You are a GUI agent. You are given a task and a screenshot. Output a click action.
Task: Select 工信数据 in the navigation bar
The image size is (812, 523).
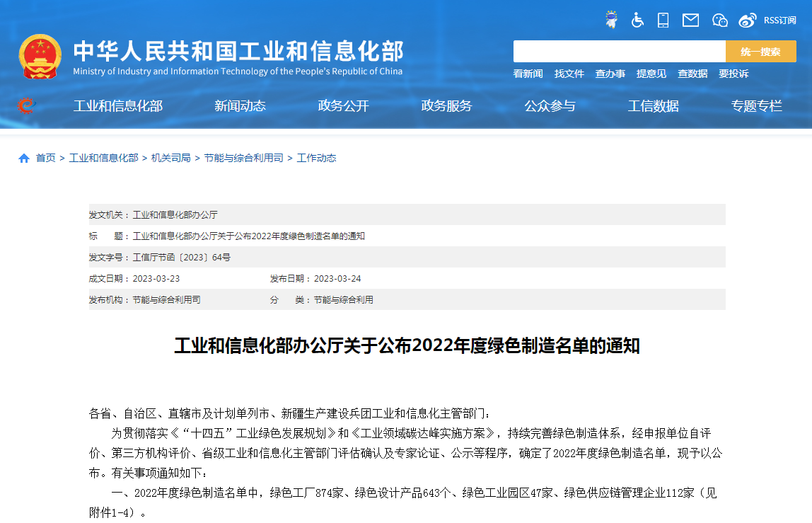[654, 106]
